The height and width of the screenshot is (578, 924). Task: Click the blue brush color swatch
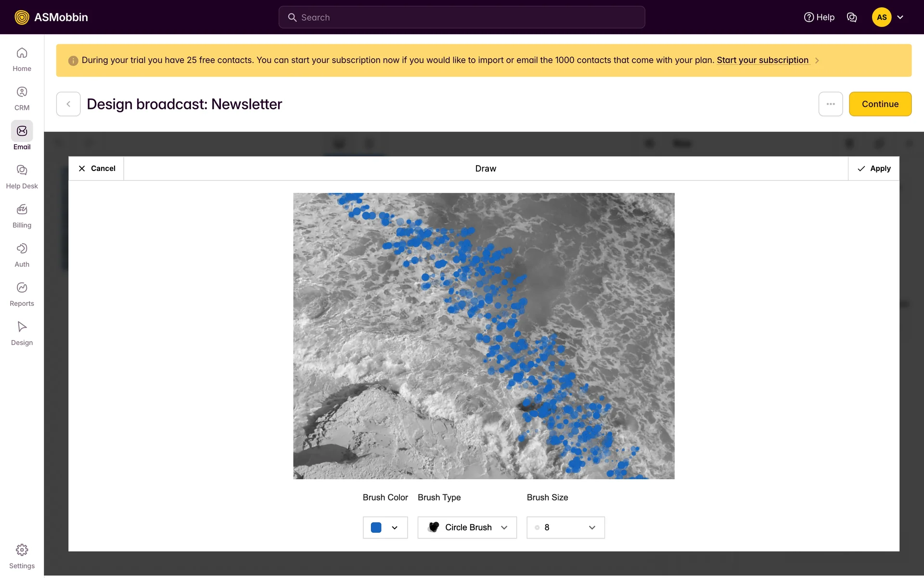point(376,527)
